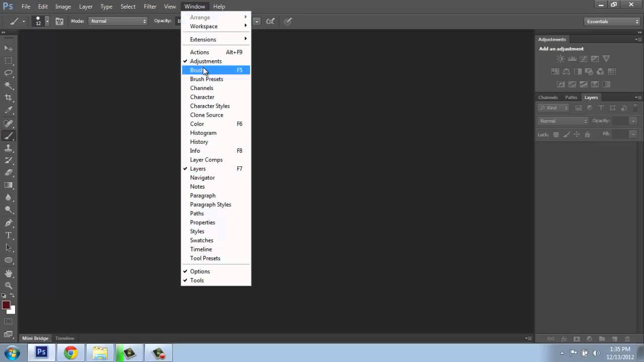Toggle the Brush panel icon in options bar
644x362 pixels.
59,21
